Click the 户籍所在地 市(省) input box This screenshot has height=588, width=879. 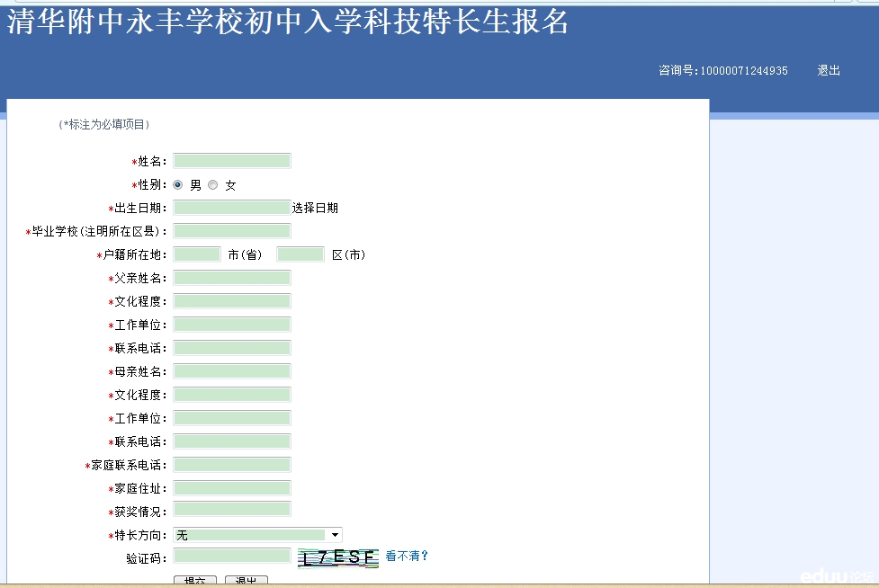(x=197, y=254)
